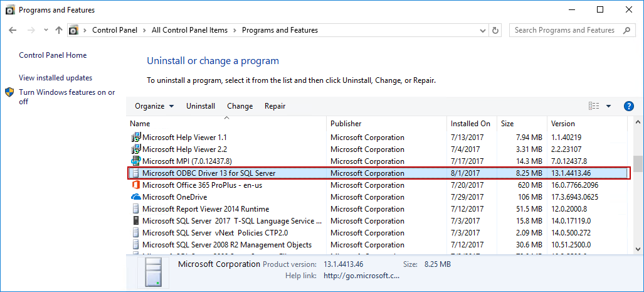Open the recent locations dropdown arrow
Screen dimensions: 644x292
click(46, 30)
